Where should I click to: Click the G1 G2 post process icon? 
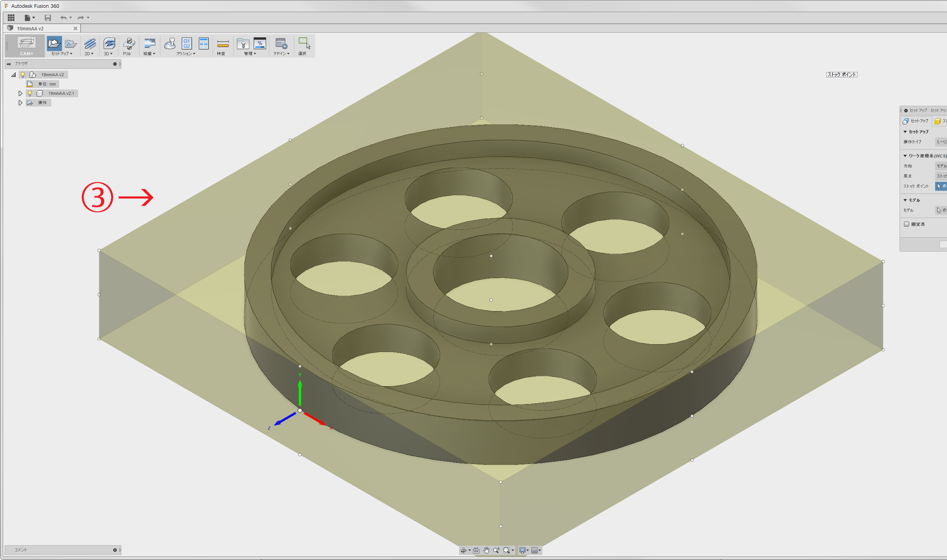187,44
